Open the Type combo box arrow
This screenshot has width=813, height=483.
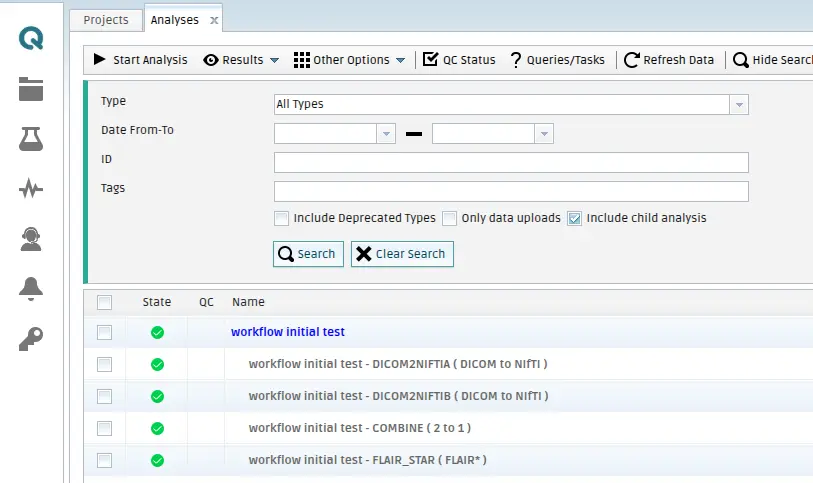739,104
